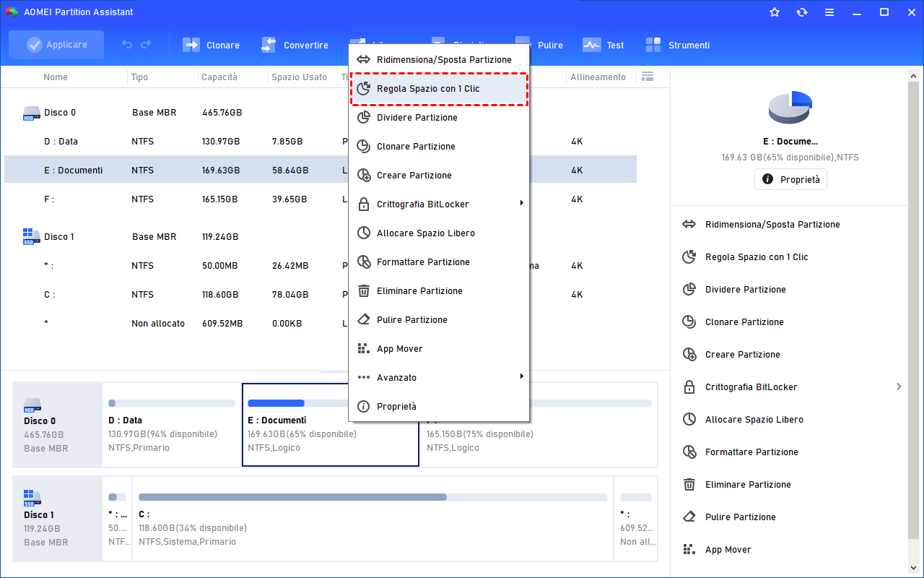This screenshot has width=924, height=578.
Task: Click the Disco 0 block in the disk map
Action: [58, 425]
